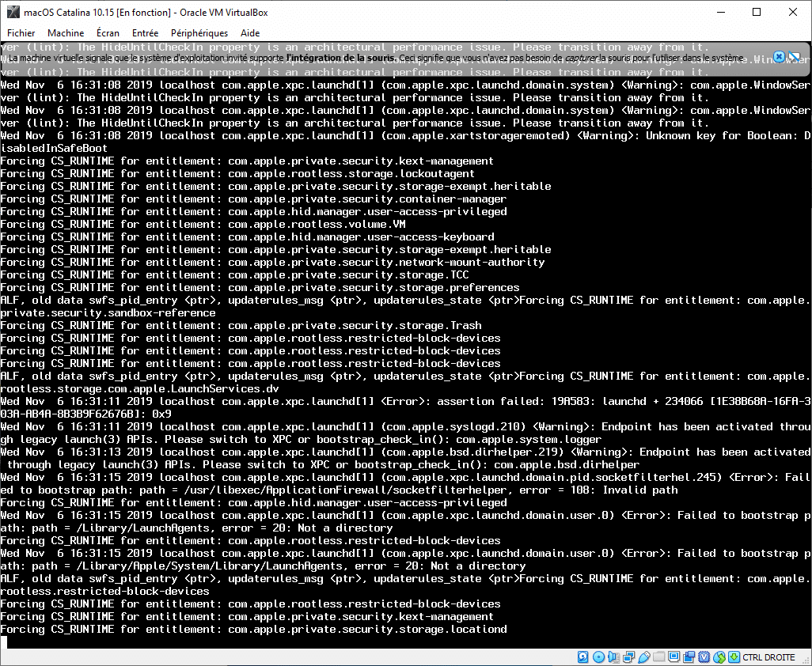Click the "rootless.storage.com.apple.LaunchServices.dv" line
812x666 pixels.
(140, 388)
